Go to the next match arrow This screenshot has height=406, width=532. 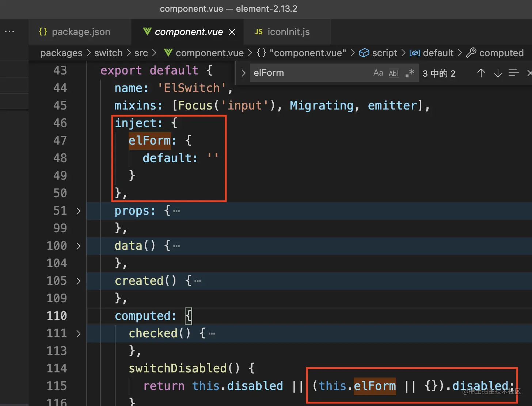coord(498,73)
